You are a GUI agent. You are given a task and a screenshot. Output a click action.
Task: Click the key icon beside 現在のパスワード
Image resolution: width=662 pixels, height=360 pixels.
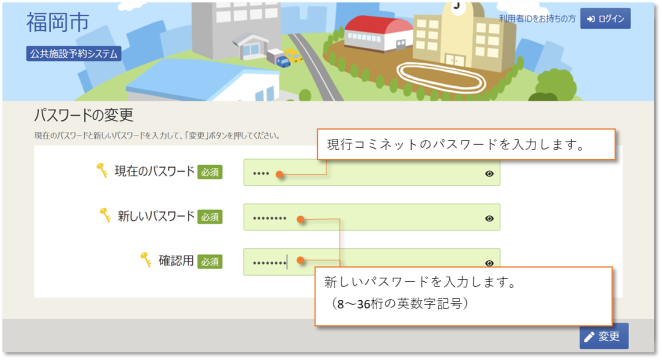[x=102, y=171]
